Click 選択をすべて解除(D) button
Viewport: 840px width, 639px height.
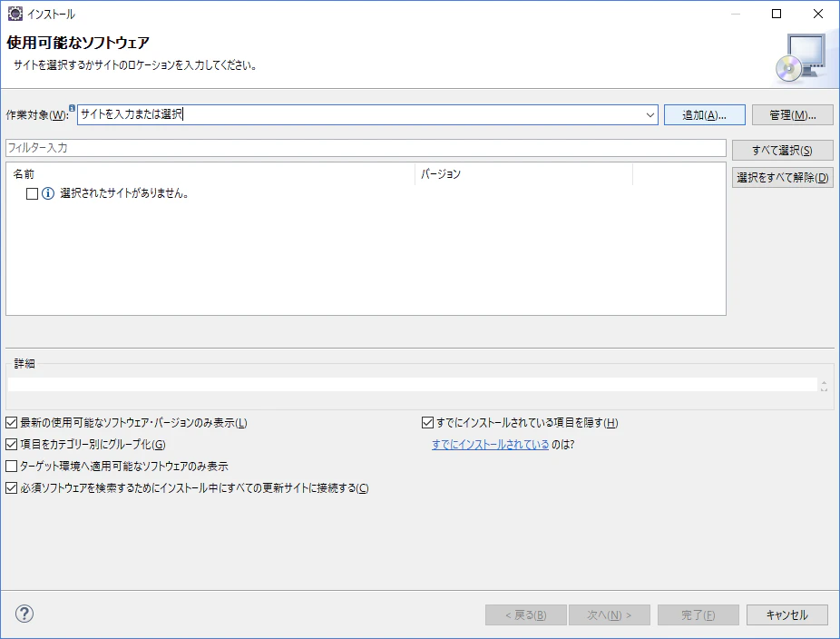(782, 177)
